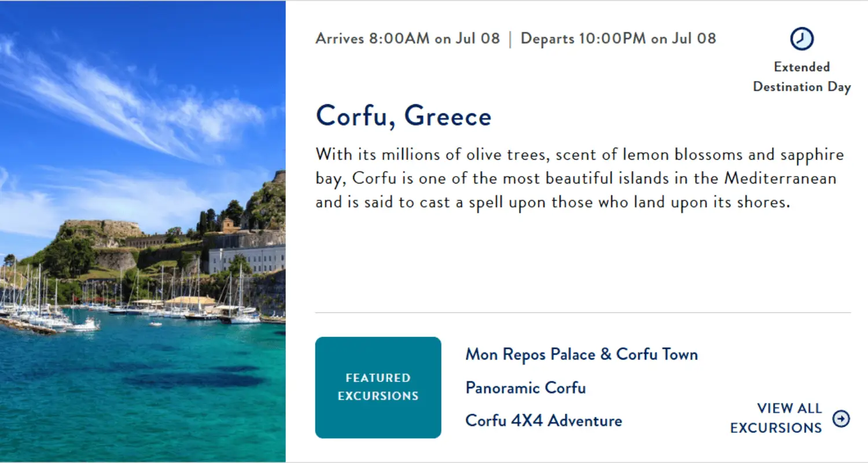Click the Corfu harbor photo

pyautogui.click(x=142, y=231)
